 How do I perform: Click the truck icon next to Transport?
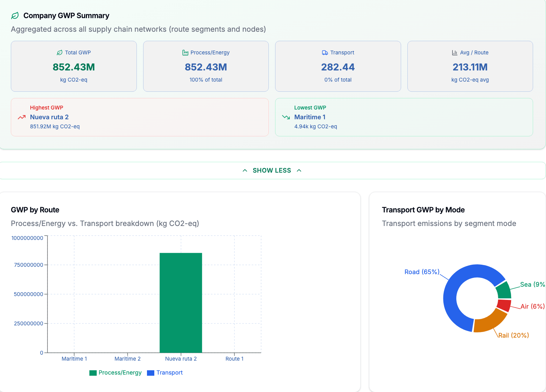[325, 53]
